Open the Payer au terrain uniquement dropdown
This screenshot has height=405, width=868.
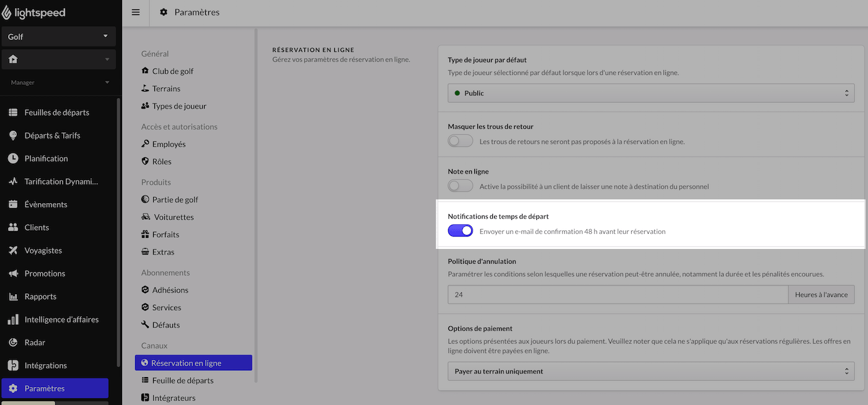(651, 371)
